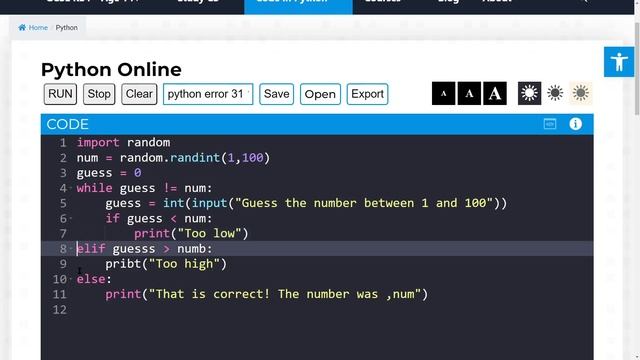
Task: Click the misspelled 'pribt("Too high")' line
Action: [x=166, y=264]
